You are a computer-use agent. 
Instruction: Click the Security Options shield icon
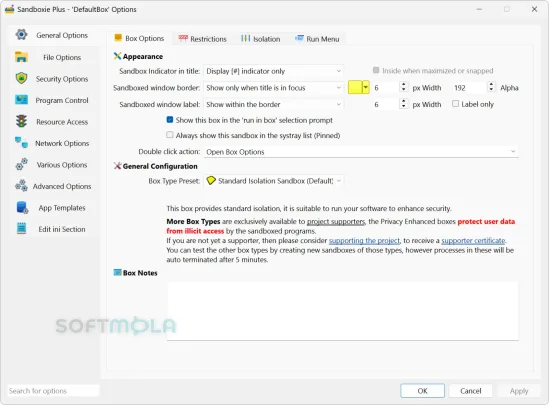click(x=21, y=78)
